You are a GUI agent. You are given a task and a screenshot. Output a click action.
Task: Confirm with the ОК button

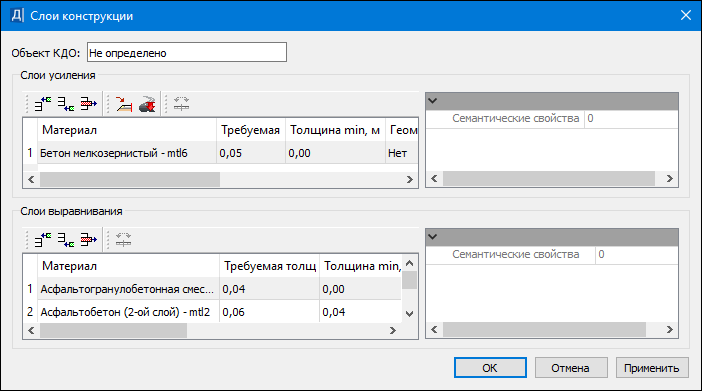490,368
